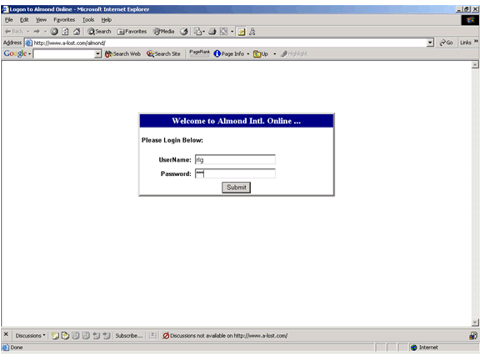Expand the Back button history dropdown
Viewport: 480px width, 360px height.
[28, 32]
